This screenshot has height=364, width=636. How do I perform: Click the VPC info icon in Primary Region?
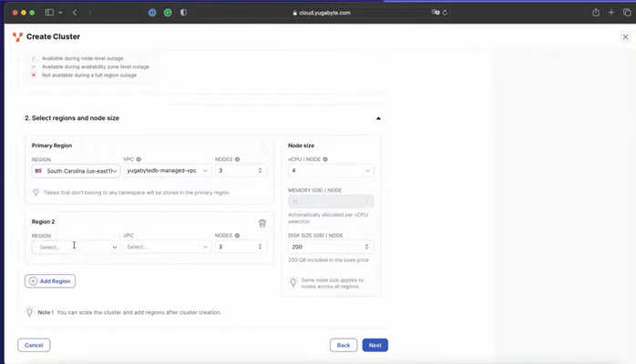(138, 159)
